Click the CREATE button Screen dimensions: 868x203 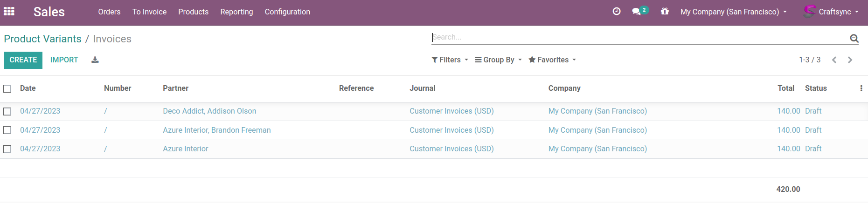coord(23,60)
